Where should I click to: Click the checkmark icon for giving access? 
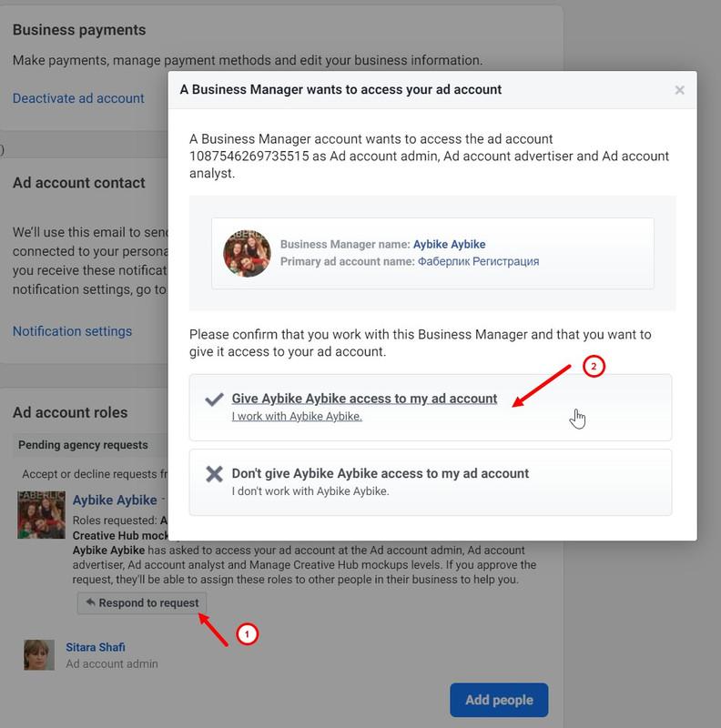click(214, 399)
